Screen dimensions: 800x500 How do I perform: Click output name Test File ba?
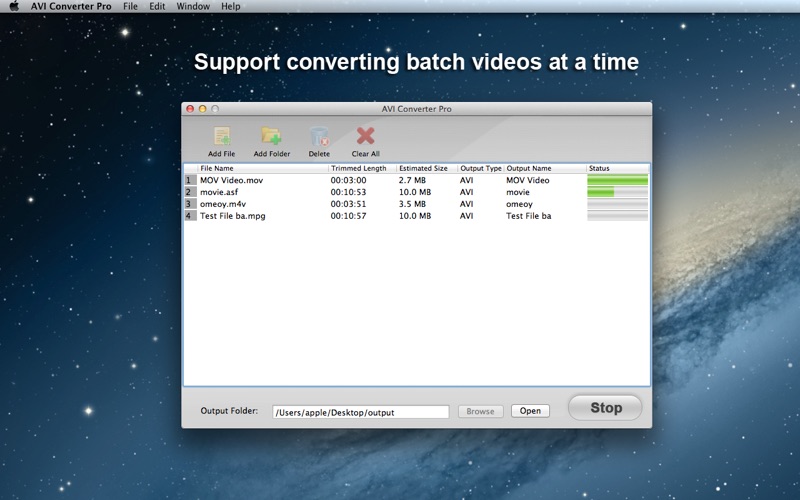tap(529, 216)
